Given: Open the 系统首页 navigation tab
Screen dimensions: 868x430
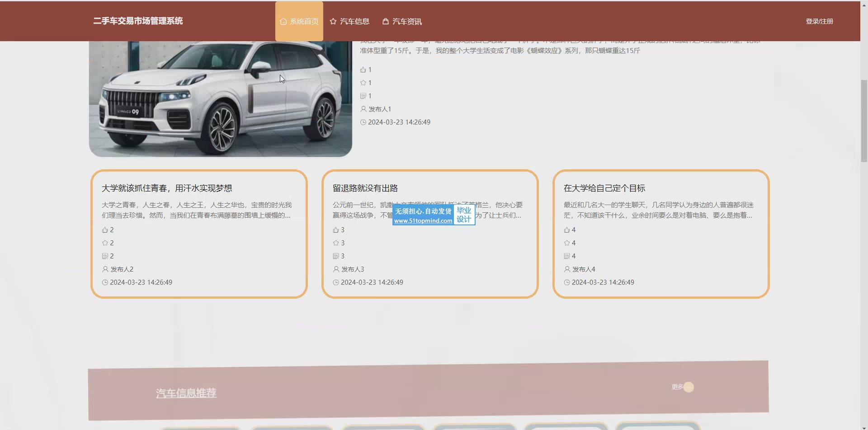Looking at the screenshot, I should click(x=299, y=21).
